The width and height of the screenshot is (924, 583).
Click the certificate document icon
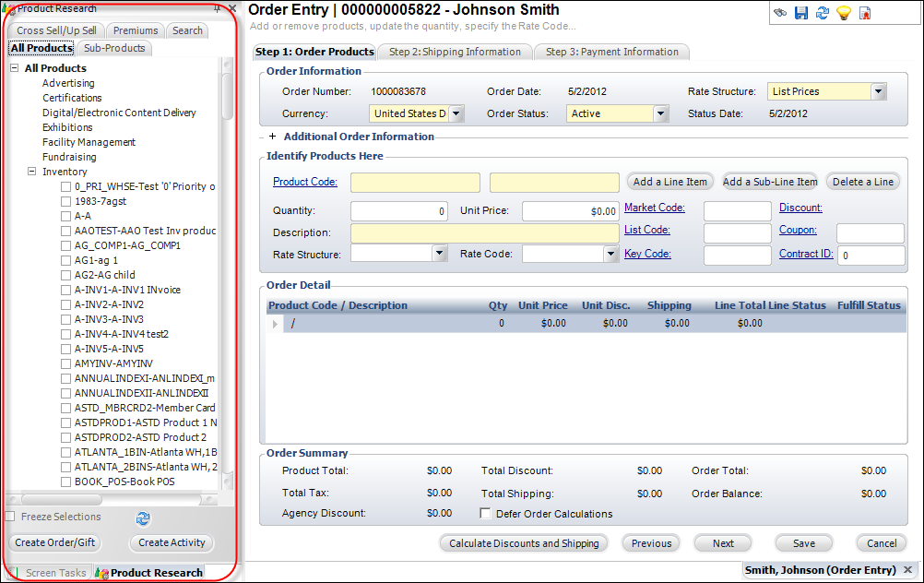(x=865, y=13)
